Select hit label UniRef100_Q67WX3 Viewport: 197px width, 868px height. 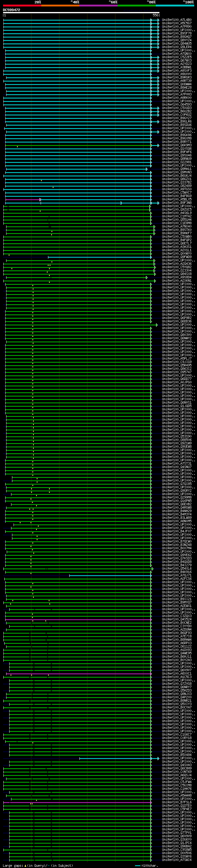point(177,61)
